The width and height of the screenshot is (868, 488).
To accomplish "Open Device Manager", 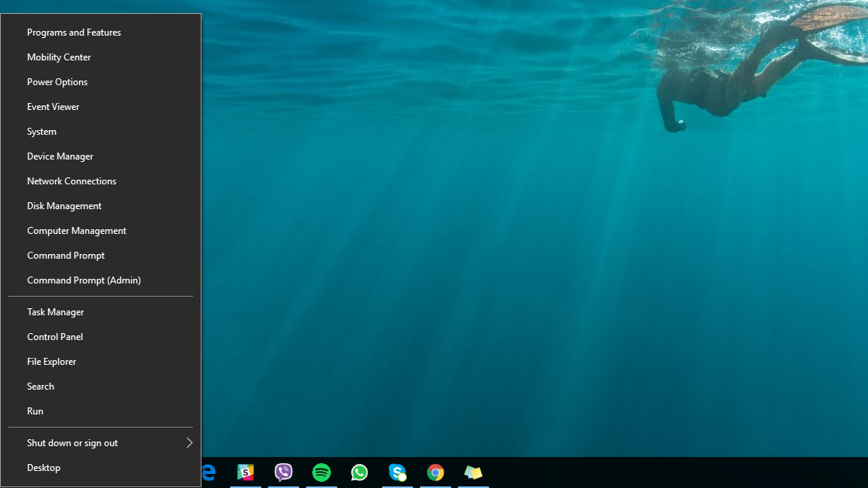I will pos(60,156).
